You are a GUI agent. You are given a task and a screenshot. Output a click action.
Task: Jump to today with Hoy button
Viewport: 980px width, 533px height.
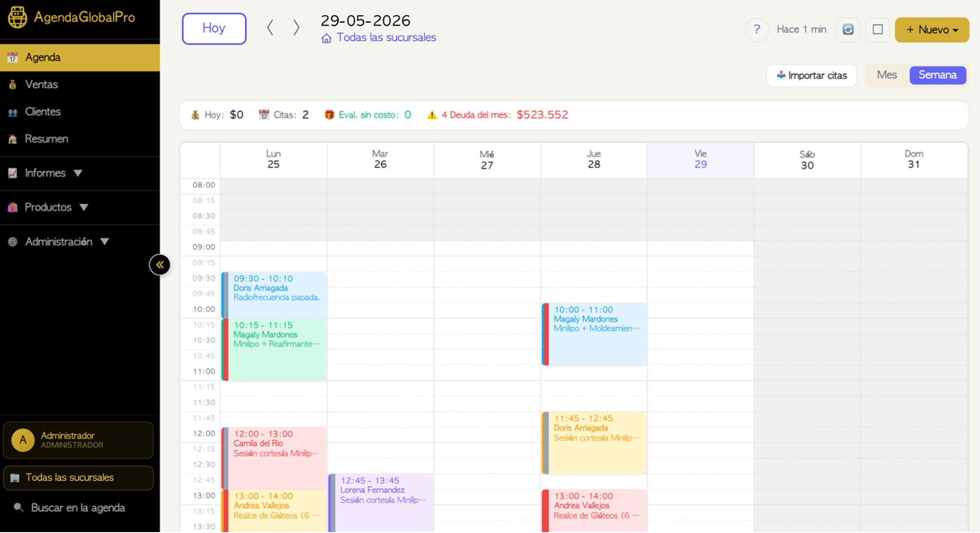[214, 29]
